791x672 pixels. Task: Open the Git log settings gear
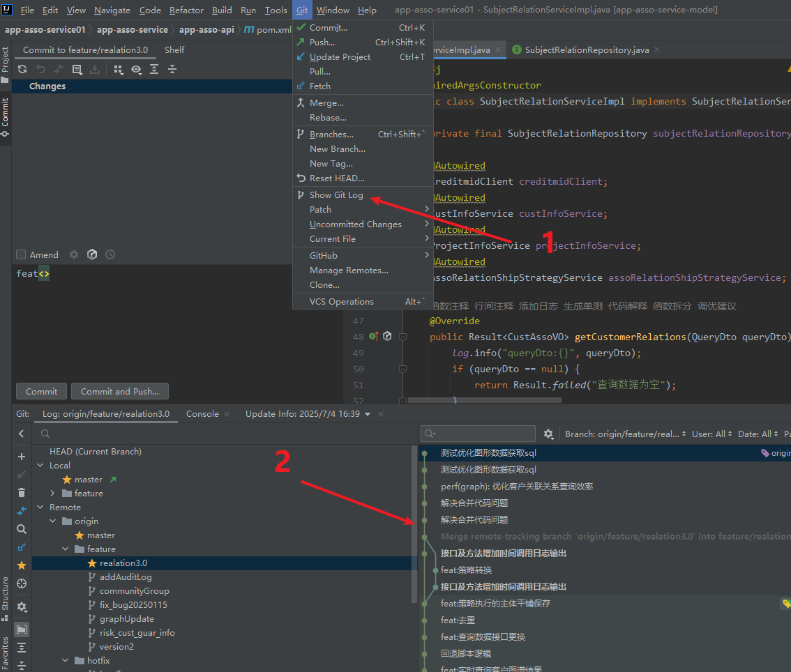(x=549, y=434)
